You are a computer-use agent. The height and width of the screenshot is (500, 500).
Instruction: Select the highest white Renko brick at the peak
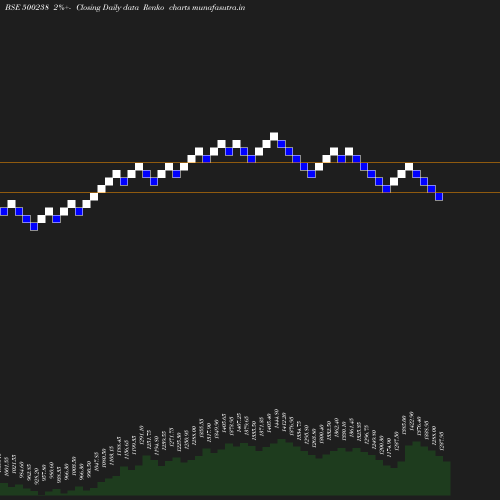click(274, 136)
